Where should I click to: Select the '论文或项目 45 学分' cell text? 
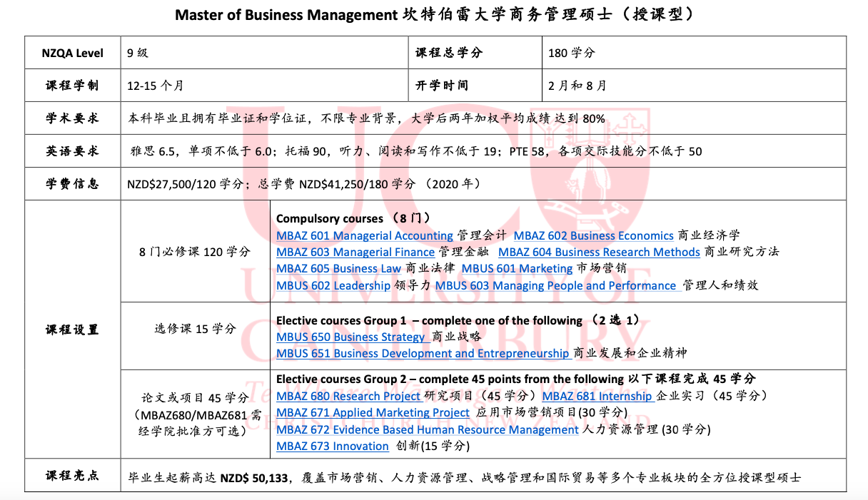pos(195,398)
